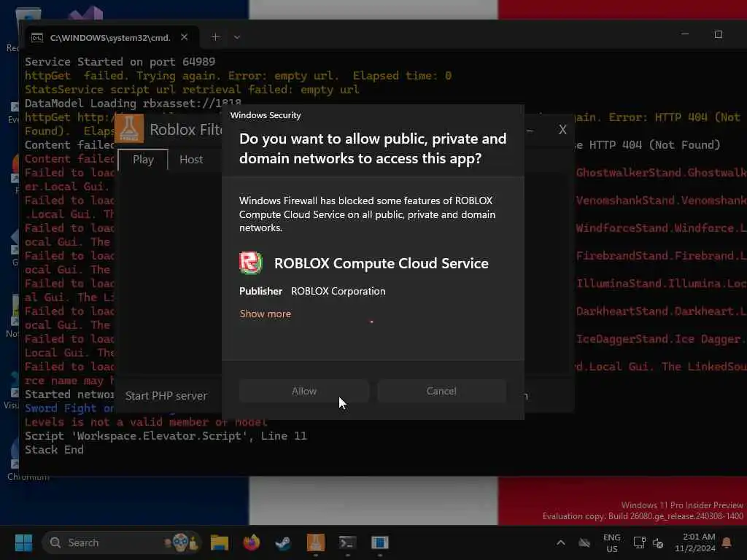
Task: Open the muted volume tray icon
Action: (x=658, y=542)
